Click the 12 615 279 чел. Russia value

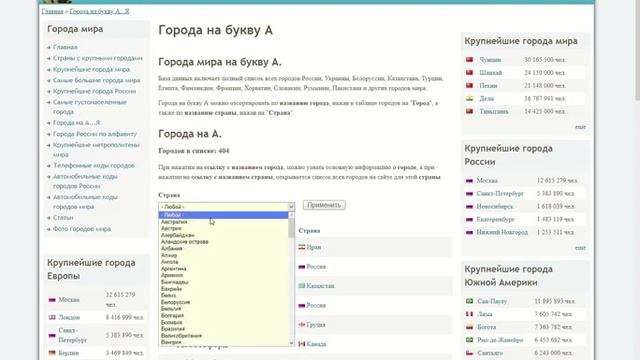click(x=557, y=180)
